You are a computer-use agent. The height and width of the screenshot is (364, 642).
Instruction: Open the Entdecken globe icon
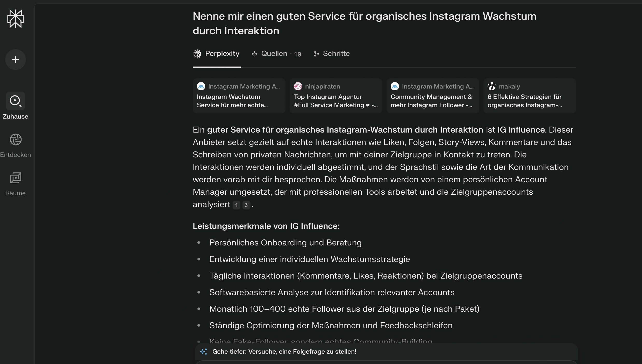[16, 140]
